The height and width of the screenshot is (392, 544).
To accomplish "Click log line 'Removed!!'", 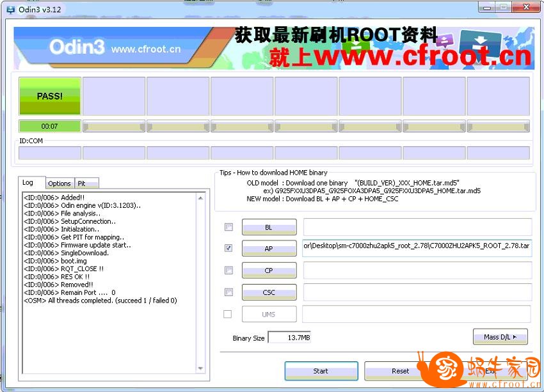I will (x=58, y=285).
